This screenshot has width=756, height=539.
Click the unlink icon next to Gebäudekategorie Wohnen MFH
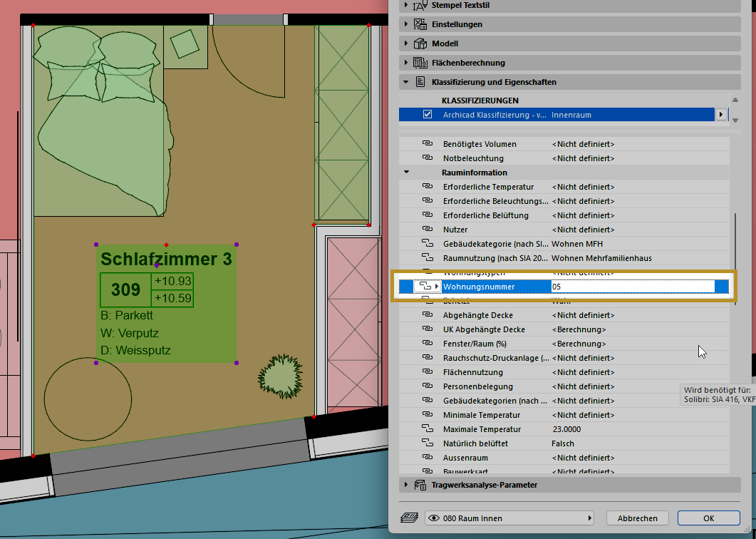[428, 244]
